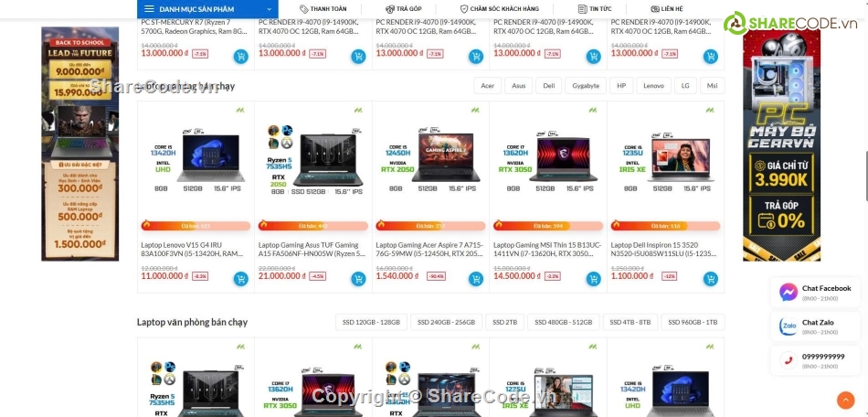The height and width of the screenshot is (417, 868).
Task: Click the Chat Zalo icon
Action: click(x=789, y=326)
